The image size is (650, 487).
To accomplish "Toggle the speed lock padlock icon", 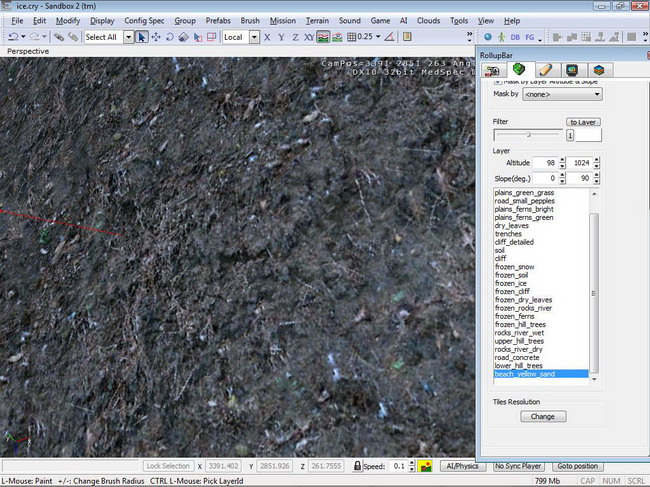I will pos(357,465).
